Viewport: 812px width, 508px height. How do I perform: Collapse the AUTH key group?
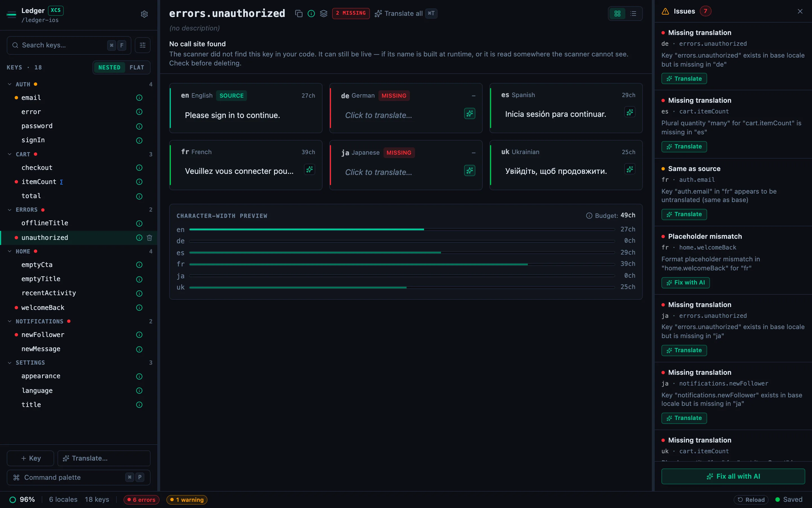point(10,84)
